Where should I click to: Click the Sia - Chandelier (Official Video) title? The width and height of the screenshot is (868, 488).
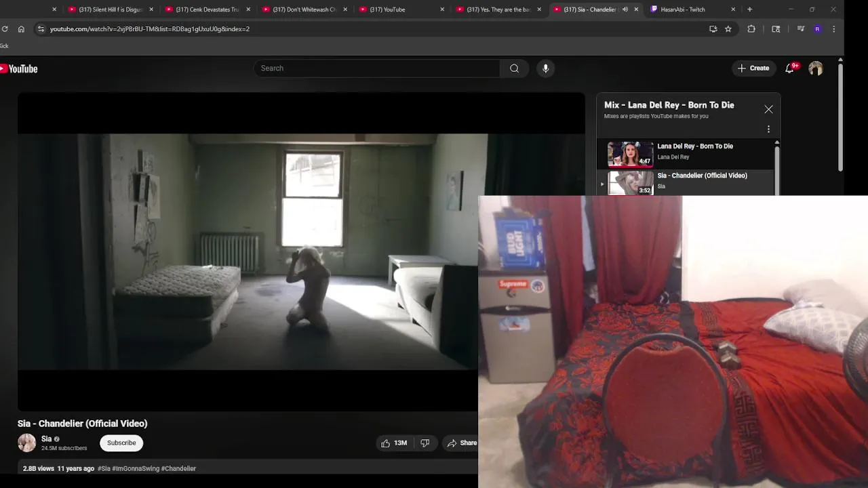pyautogui.click(x=83, y=424)
